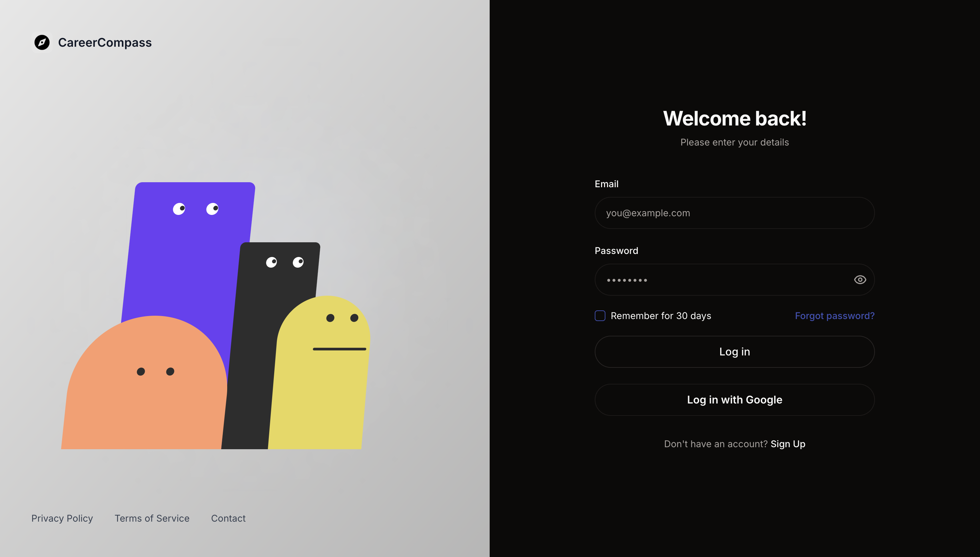This screenshot has width=980, height=557.
Task: Click the CareerCompass brand name text
Action: (x=105, y=42)
